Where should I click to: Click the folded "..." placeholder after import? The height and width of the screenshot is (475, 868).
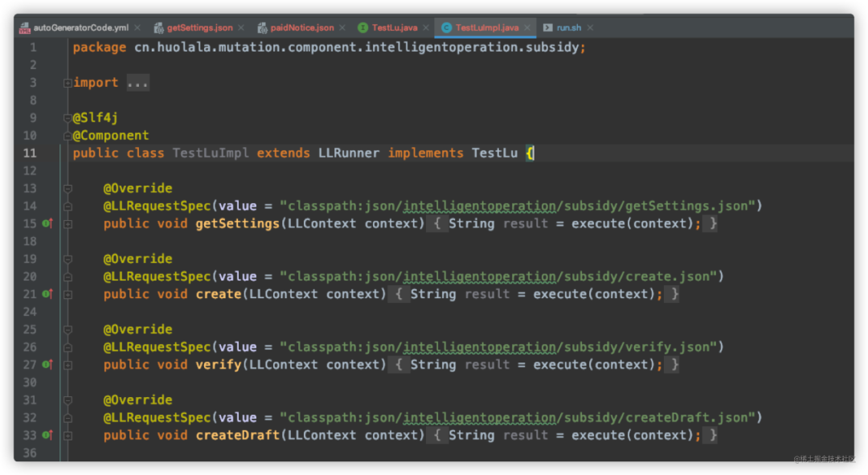137,83
